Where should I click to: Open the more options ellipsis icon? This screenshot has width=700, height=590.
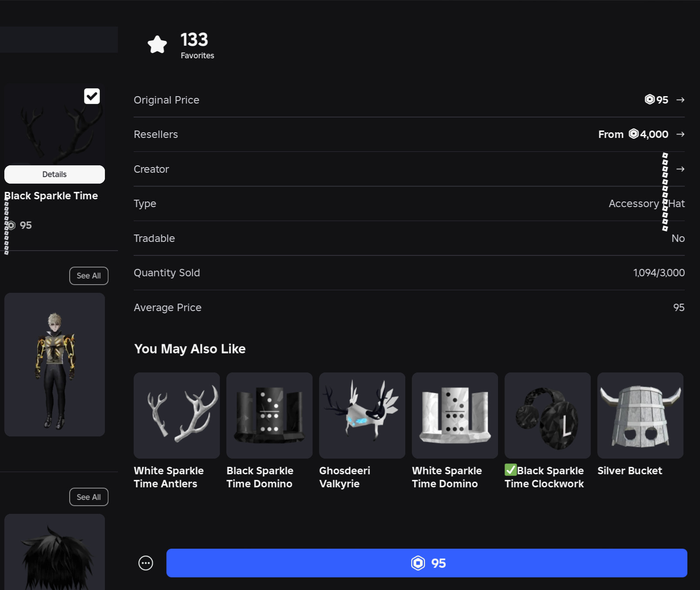(145, 563)
